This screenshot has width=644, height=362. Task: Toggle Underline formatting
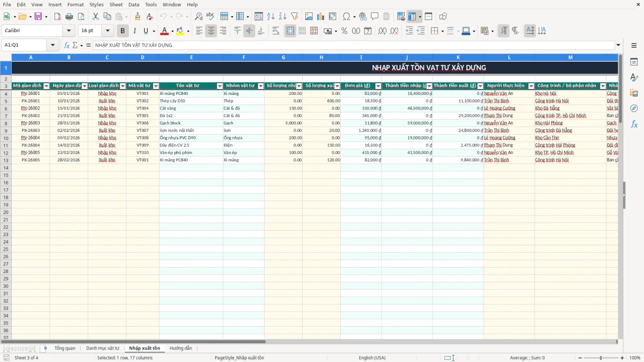[x=145, y=31]
